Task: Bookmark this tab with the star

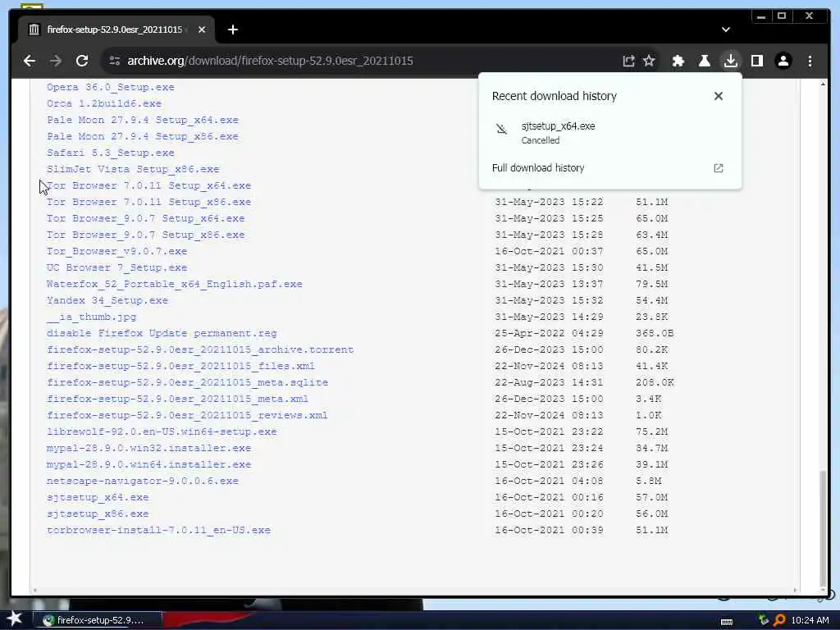Action: tap(650, 61)
